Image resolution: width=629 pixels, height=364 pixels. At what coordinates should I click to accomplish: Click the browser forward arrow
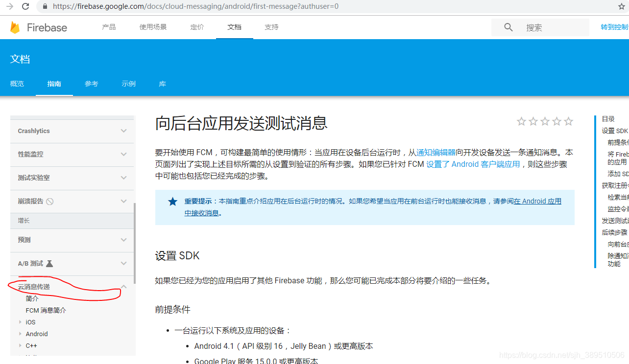pos(10,7)
